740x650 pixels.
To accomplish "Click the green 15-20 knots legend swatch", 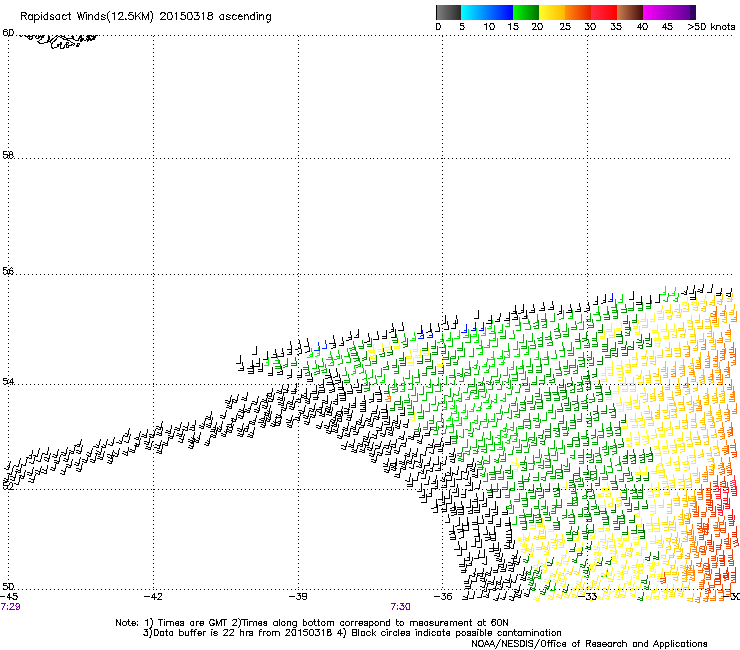I will pyautogui.click(x=526, y=12).
